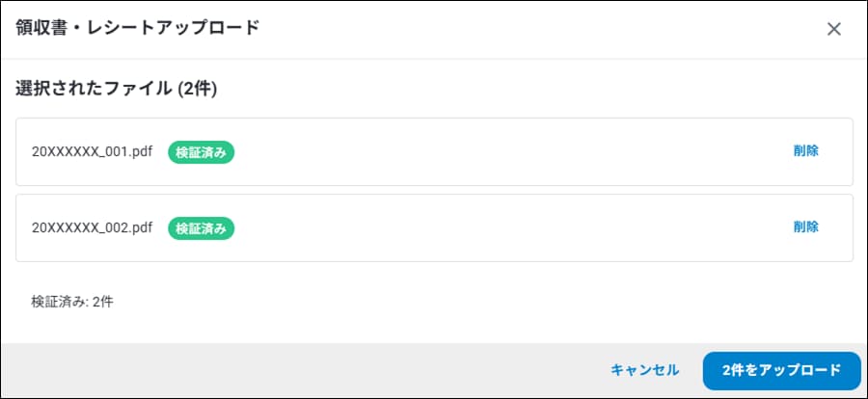Select the 20XXXXXX_001.pdf file name
Screen dimensions: 868x399
point(93,151)
